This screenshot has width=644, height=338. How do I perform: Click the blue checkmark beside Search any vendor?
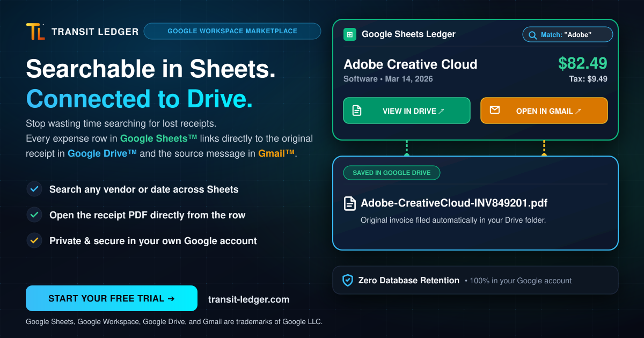pos(34,189)
